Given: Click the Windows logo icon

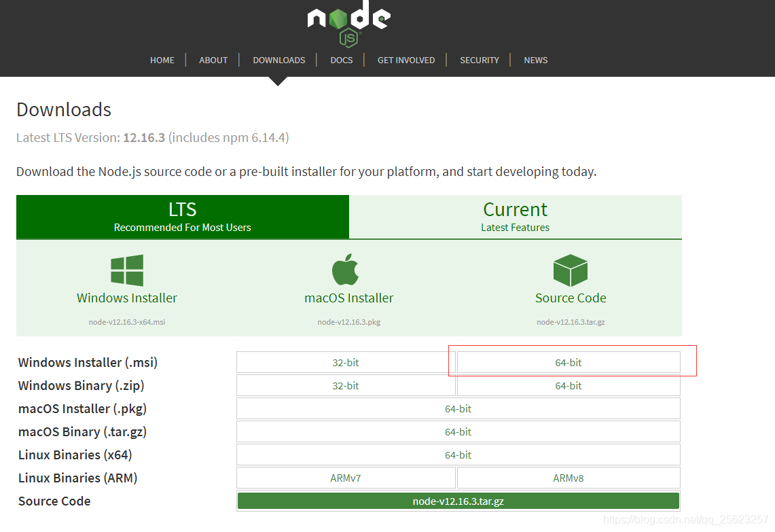Looking at the screenshot, I should pyautogui.click(x=127, y=270).
